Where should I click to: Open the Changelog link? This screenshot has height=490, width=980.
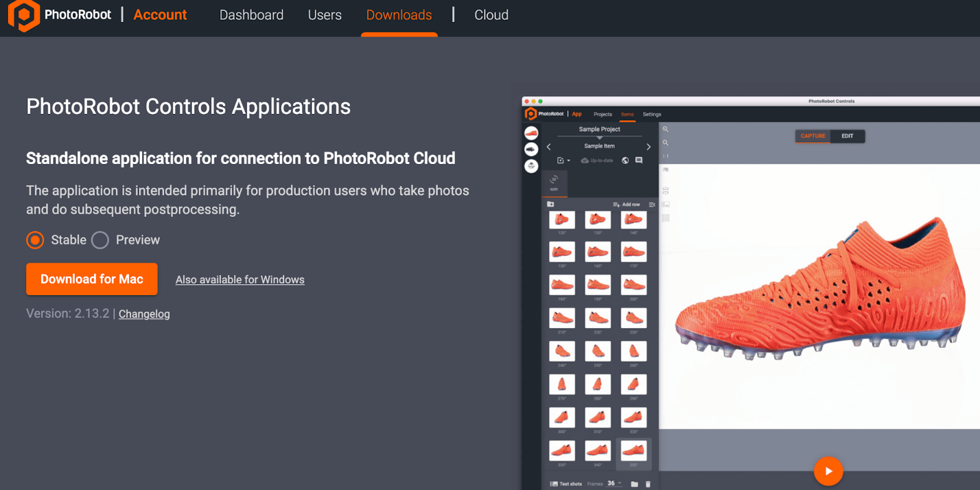click(x=144, y=314)
